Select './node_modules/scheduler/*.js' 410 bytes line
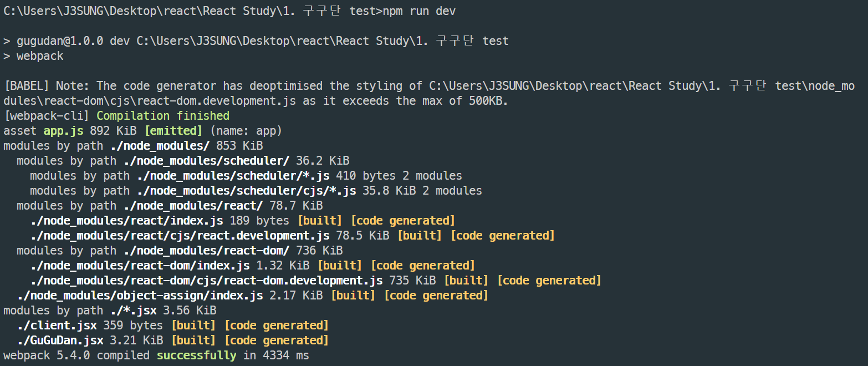 tap(246, 176)
